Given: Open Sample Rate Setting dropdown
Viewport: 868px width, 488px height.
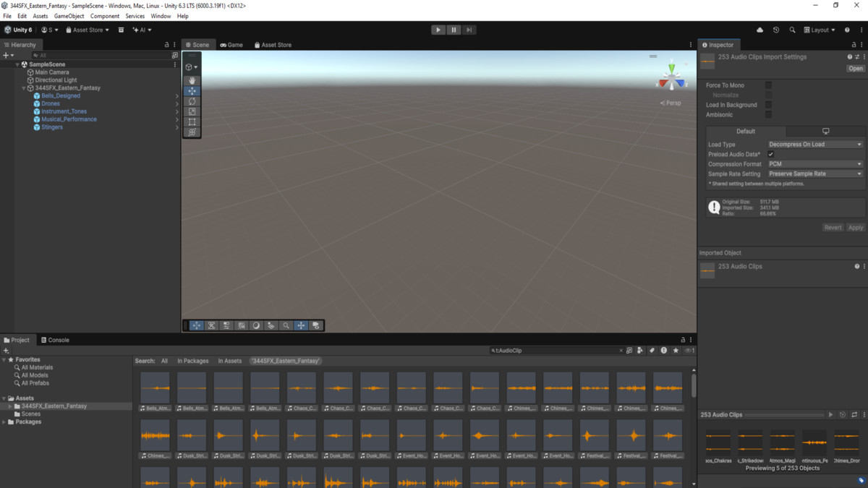Looking at the screenshot, I should click(x=815, y=174).
